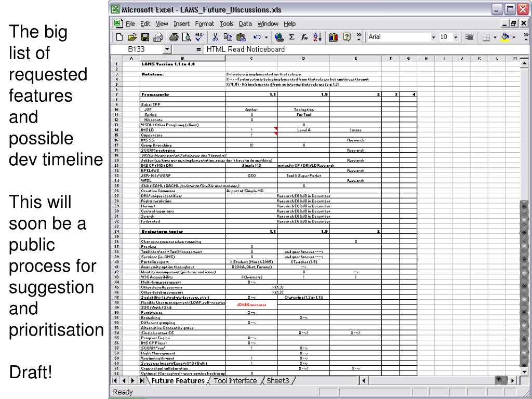Minimize the workbook document window
The image size is (532, 399).
(506, 23)
